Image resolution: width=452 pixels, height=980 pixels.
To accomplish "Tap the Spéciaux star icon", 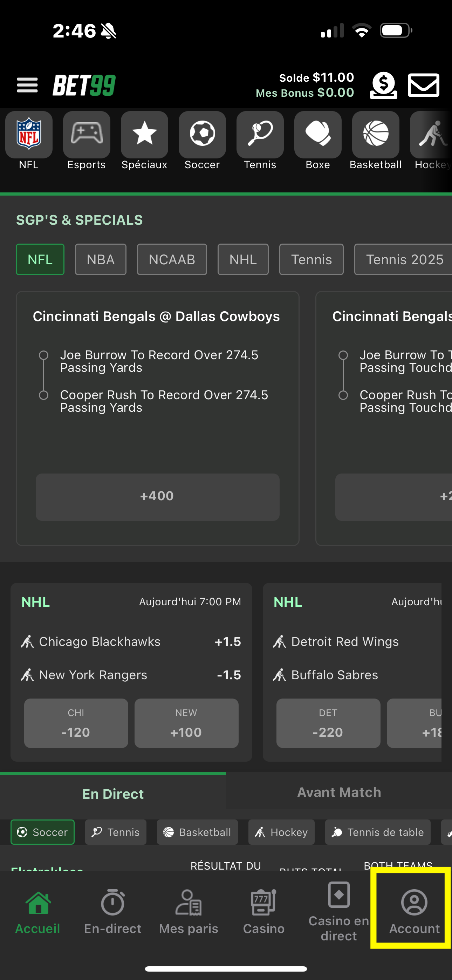I will tap(145, 135).
